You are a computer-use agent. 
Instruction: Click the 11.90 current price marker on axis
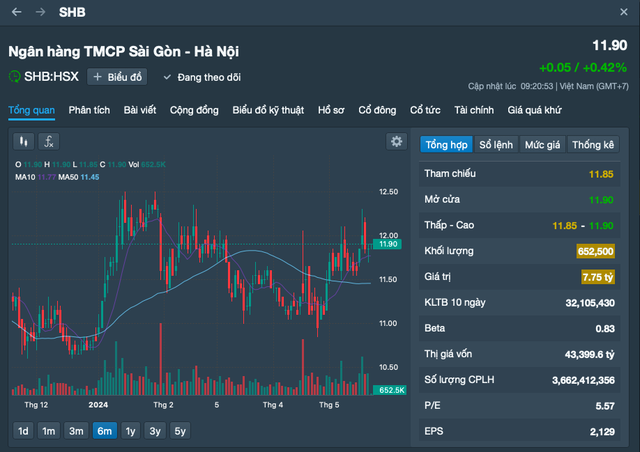[x=389, y=244]
